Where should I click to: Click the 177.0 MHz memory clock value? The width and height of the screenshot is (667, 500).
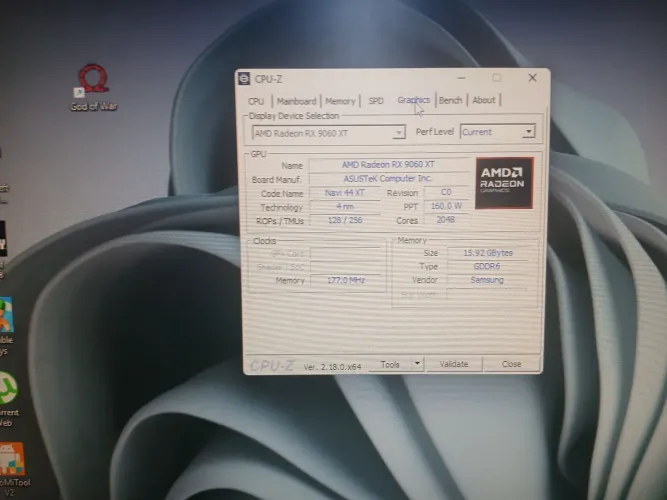[346, 280]
